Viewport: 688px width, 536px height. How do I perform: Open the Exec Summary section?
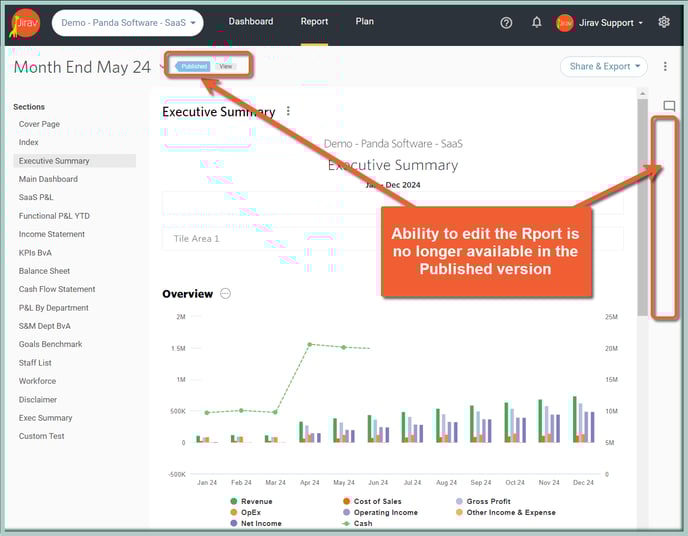pyautogui.click(x=46, y=418)
